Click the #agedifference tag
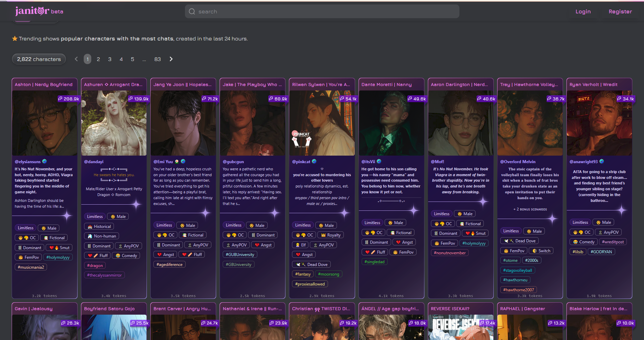The height and width of the screenshot is (340, 644). pyautogui.click(x=169, y=264)
